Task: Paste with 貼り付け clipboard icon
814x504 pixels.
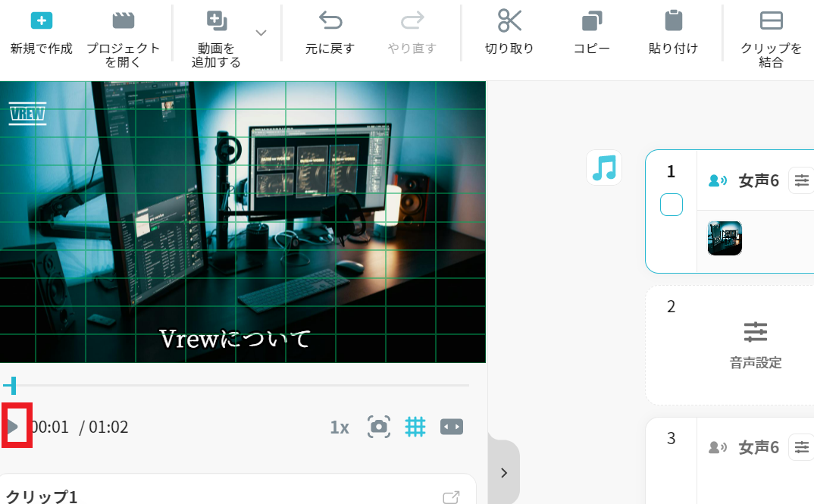Action: [673, 20]
